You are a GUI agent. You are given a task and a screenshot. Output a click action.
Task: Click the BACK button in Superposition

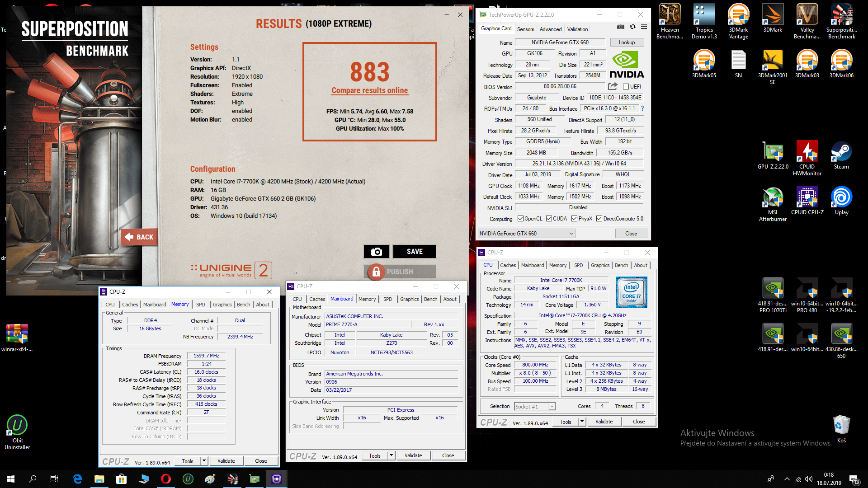139,237
